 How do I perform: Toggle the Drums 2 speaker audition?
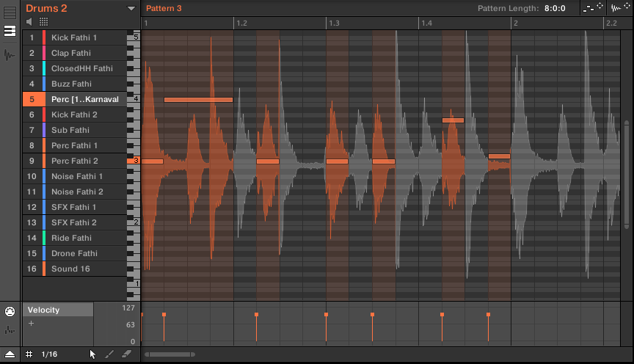[x=30, y=22]
